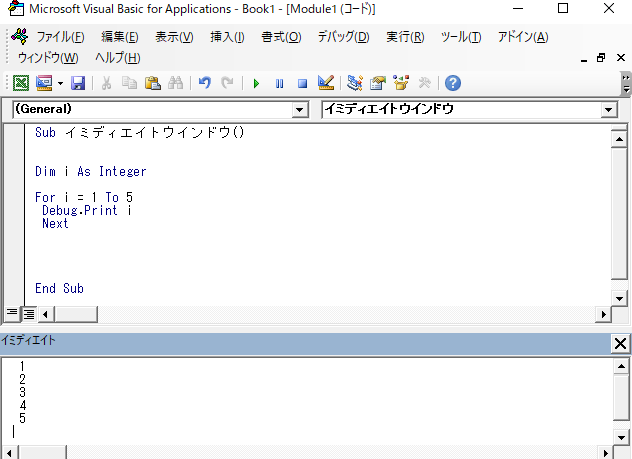
Task: Run the macro with the green play icon
Action: coord(256,84)
